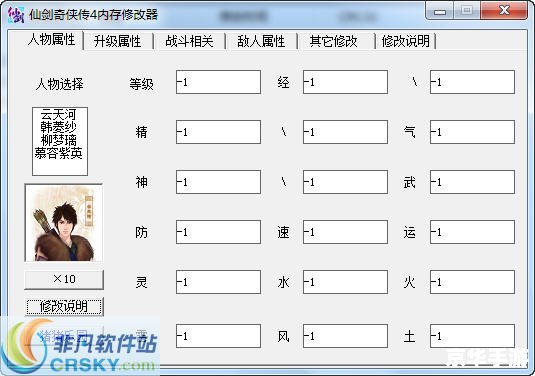Viewport: 535px width, 376px height.
Task: Click the 武 input field
Action: 472,182
